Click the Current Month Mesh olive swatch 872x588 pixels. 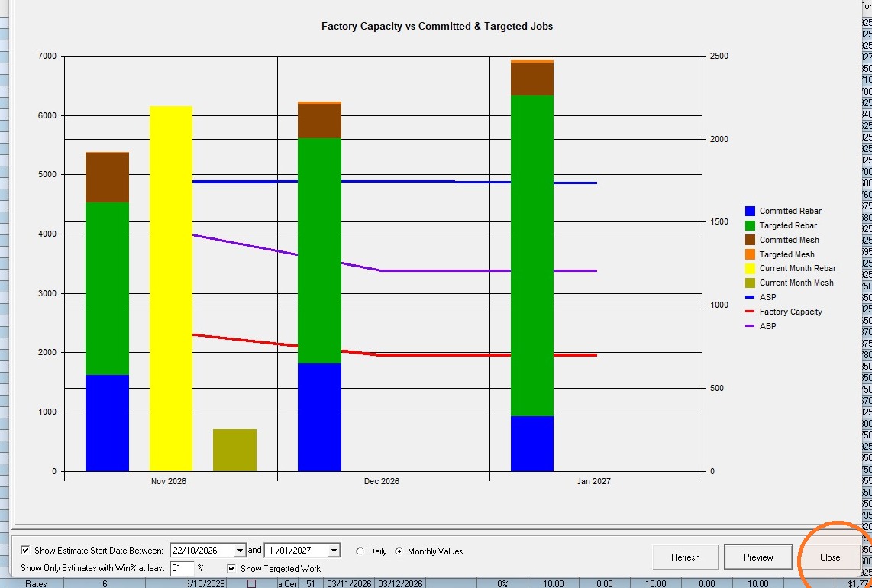[x=750, y=283]
